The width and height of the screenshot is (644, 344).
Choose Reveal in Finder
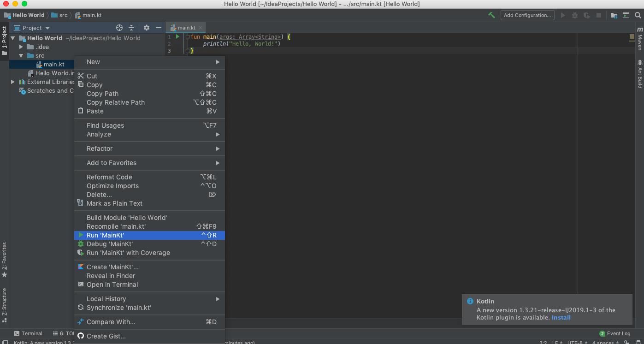[x=149, y=276]
